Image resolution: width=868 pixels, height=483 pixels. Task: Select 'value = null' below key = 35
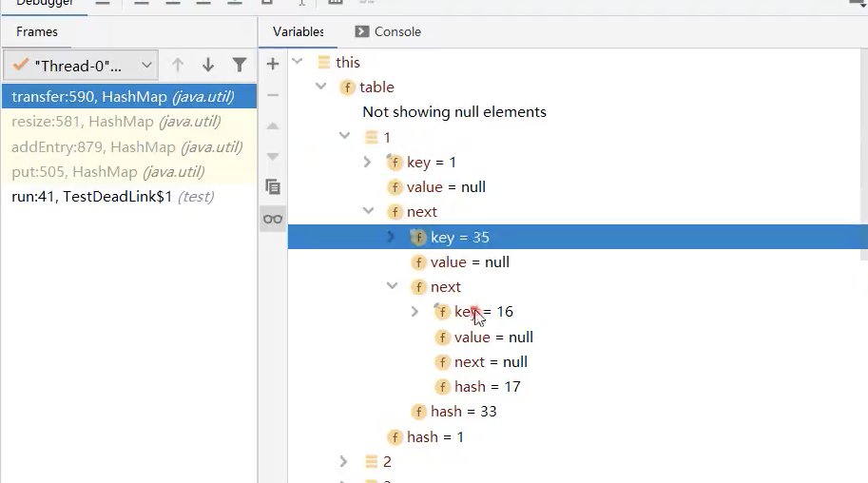(574, 262)
